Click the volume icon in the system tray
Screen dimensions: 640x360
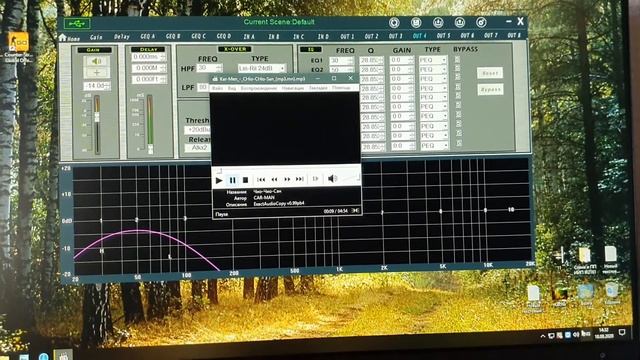pos(576,335)
